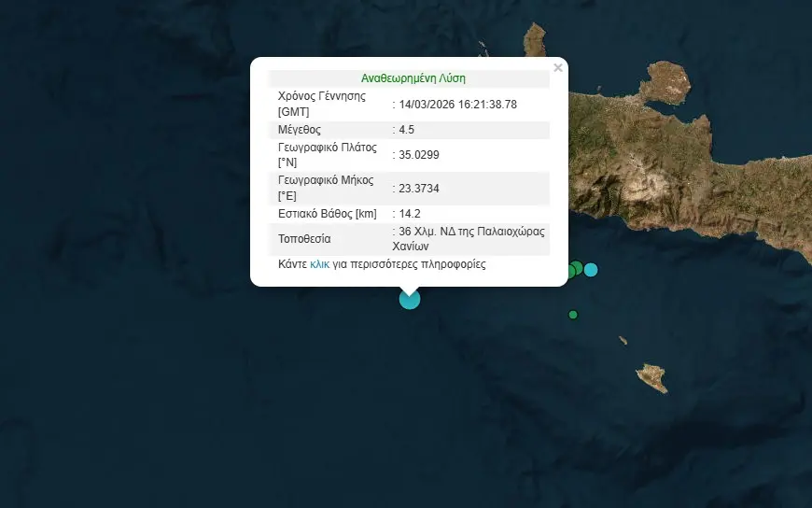Open the 'κλικ' more information link
Screen dimensions: 812x508
pos(319,265)
